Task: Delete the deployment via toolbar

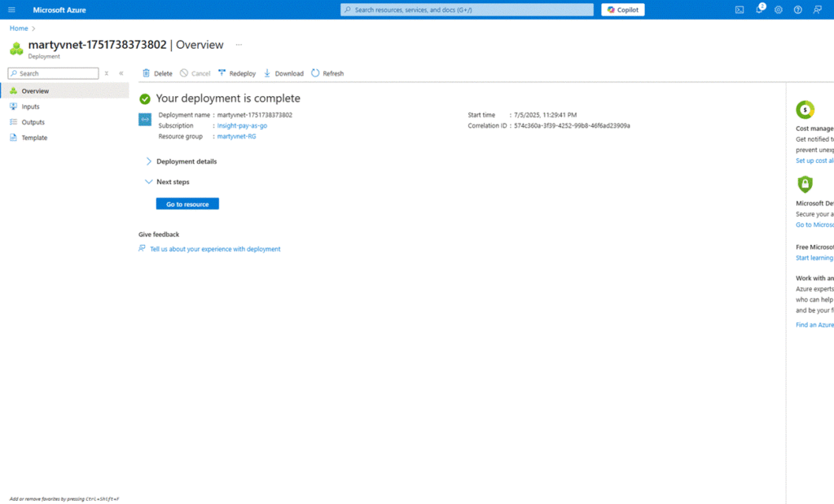Action: pyautogui.click(x=157, y=73)
